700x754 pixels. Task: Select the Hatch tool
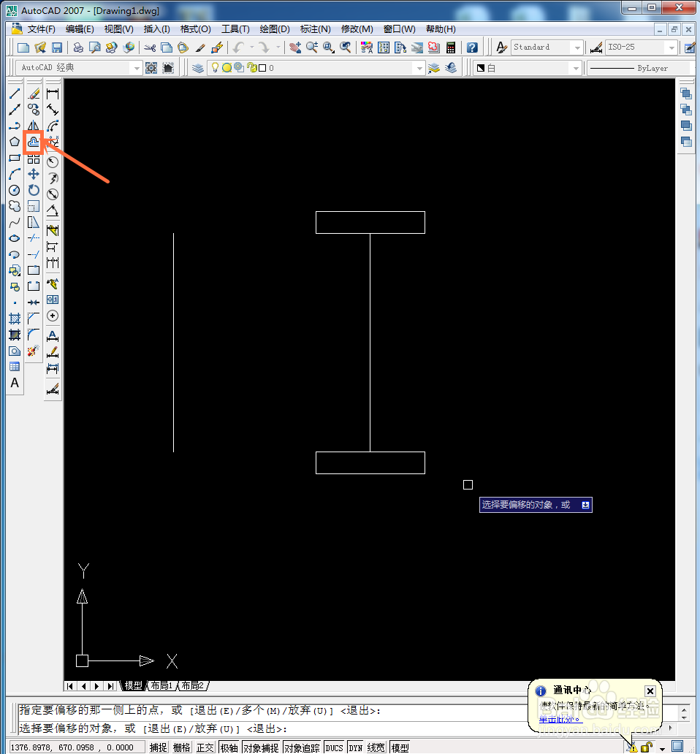(x=15, y=319)
